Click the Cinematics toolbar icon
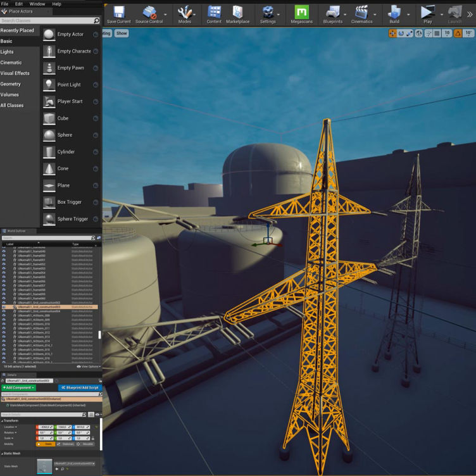 [x=361, y=11]
